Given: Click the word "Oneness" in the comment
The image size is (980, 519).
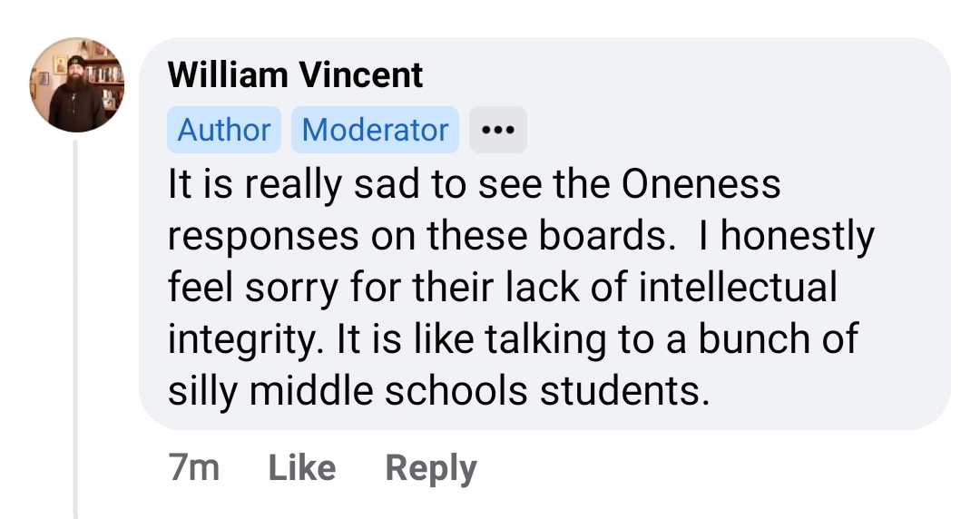Looking at the screenshot, I should coord(701,184).
